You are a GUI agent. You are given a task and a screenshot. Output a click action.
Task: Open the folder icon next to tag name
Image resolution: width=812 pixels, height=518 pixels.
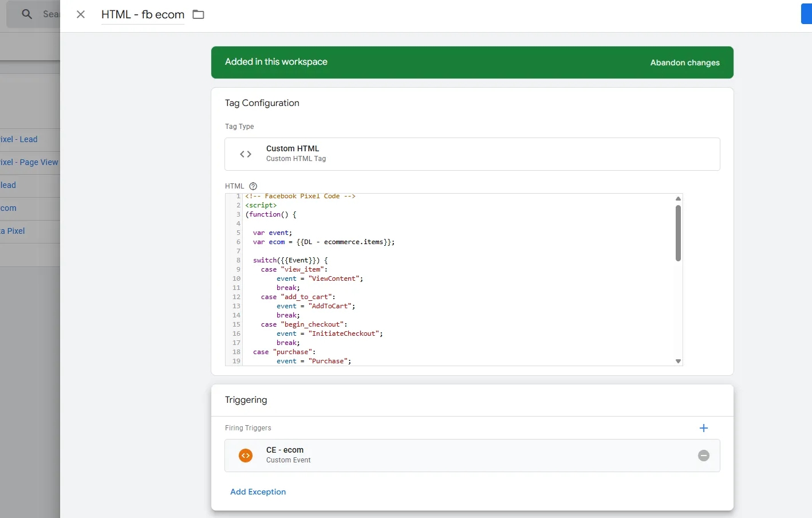point(198,14)
